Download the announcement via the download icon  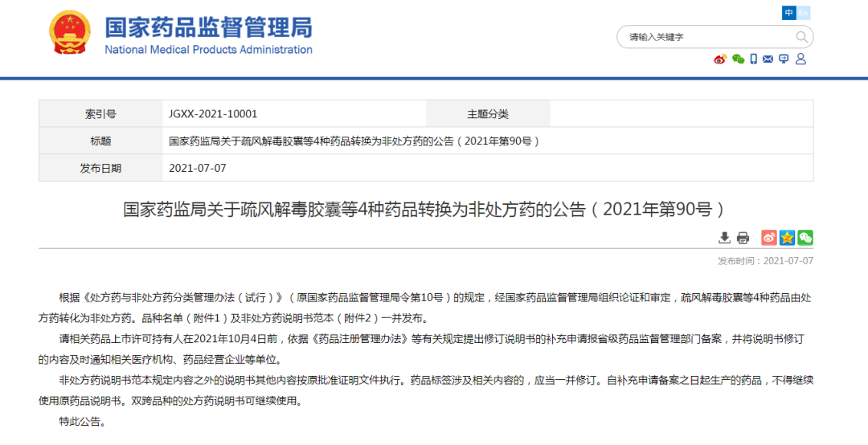click(x=724, y=238)
